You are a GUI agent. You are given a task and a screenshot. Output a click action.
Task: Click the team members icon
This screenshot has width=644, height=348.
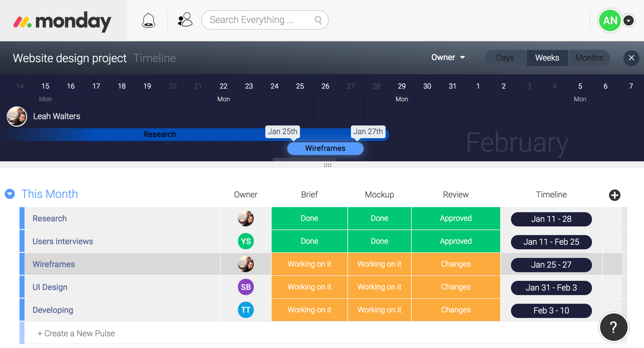point(185,20)
